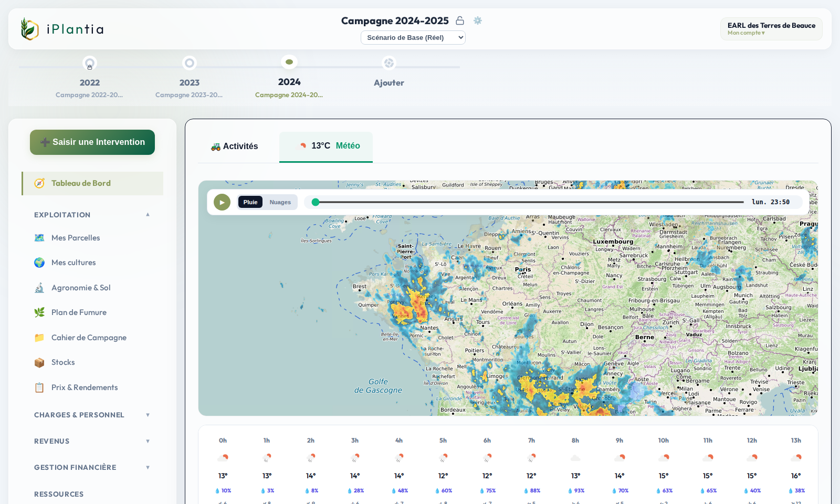840x504 pixels.
Task: Click the 0h forecast weather icon
Action: [223, 458]
